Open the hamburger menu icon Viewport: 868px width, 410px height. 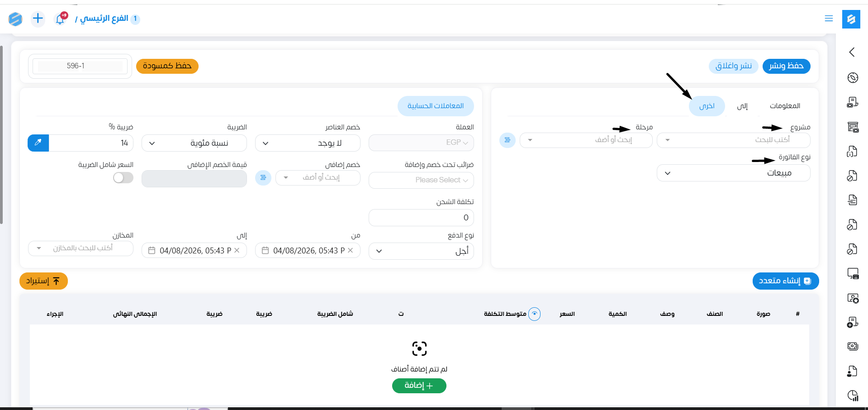(829, 19)
